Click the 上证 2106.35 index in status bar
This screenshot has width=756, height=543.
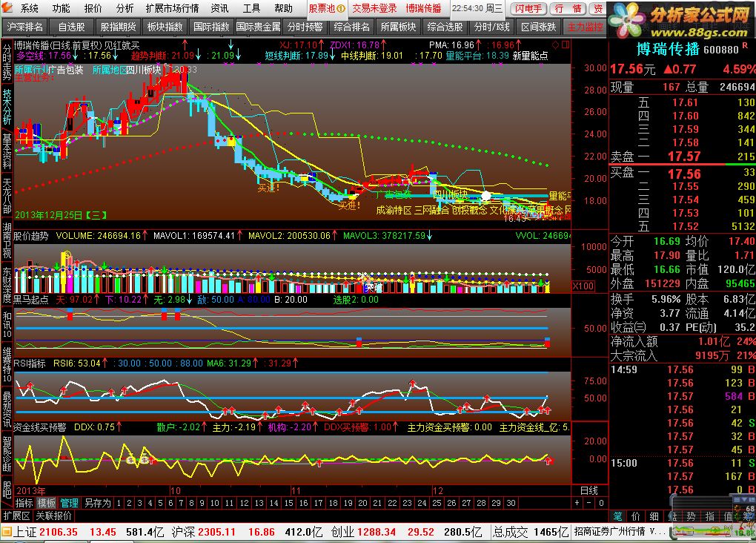coord(45,533)
